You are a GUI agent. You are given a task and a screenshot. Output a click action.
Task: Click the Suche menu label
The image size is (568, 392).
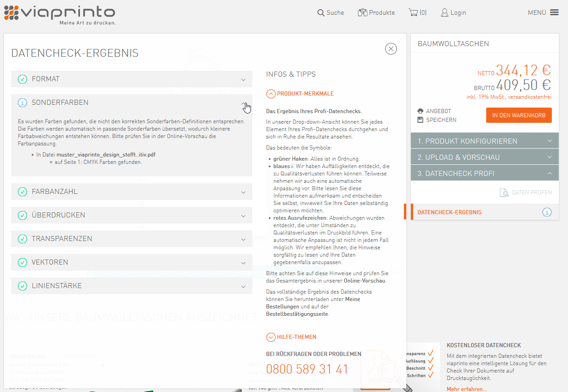[335, 13]
